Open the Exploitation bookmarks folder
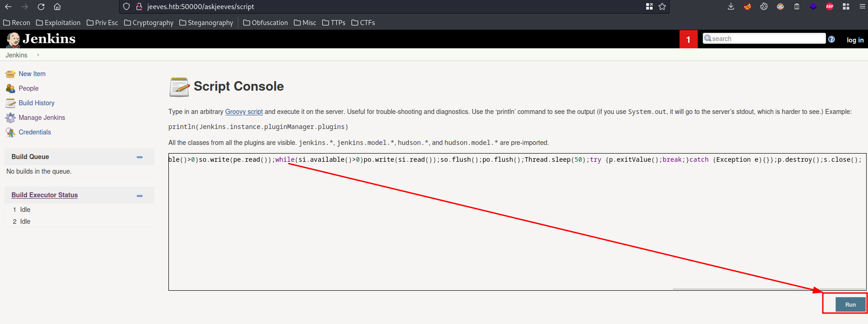 coord(58,23)
